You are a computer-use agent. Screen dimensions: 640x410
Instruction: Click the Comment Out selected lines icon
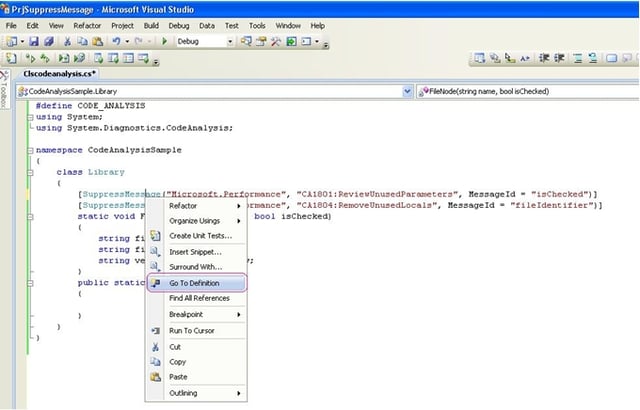point(578,58)
